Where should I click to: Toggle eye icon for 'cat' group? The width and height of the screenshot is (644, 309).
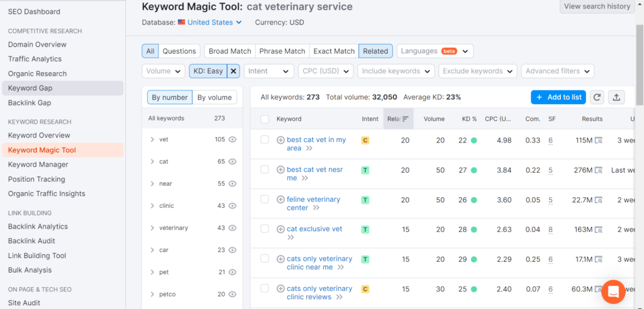click(x=233, y=161)
